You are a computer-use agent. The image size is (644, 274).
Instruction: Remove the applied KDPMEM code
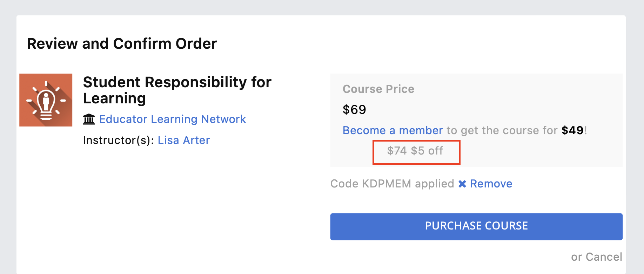point(491,184)
